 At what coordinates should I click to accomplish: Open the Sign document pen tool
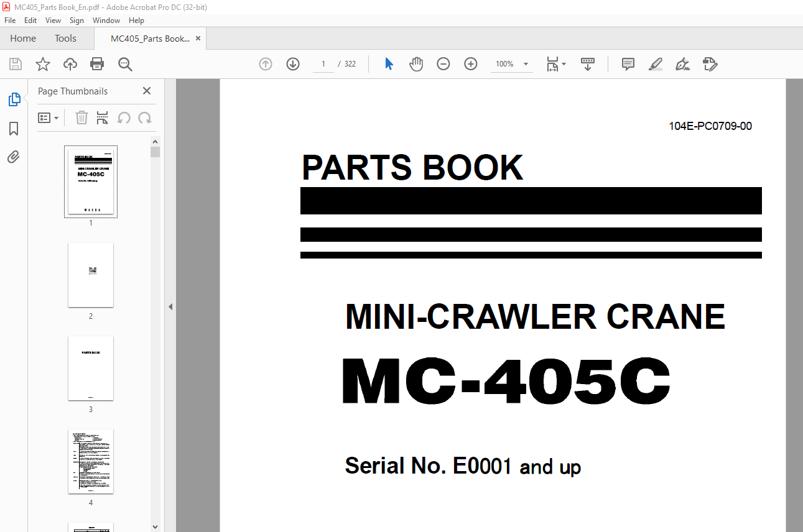click(x=683, y=64)
